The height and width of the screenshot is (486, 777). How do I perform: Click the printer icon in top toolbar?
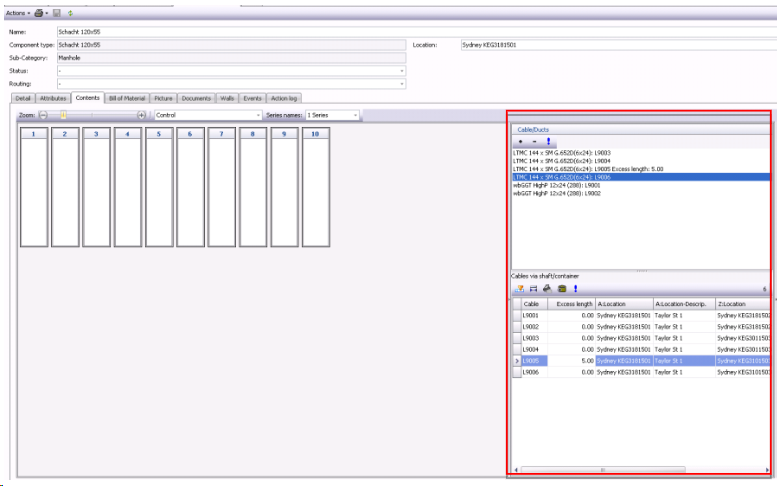[39, 13]
